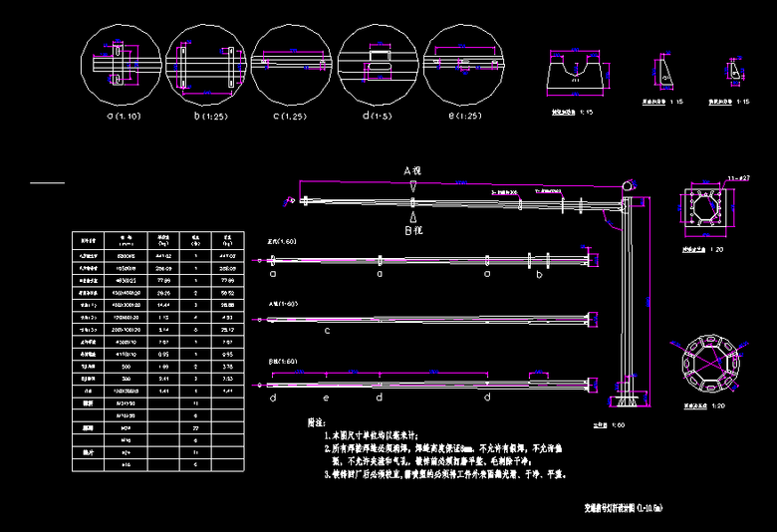Select the A view (1:60) arm drawing
Image resolution: width=777 pixels, height=532 pixels.
[x=438, y=319]
